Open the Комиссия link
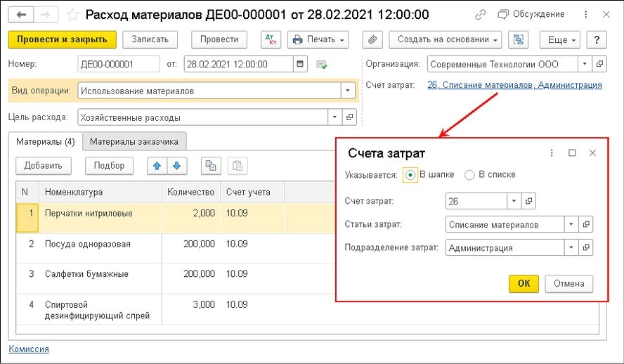 28,349
